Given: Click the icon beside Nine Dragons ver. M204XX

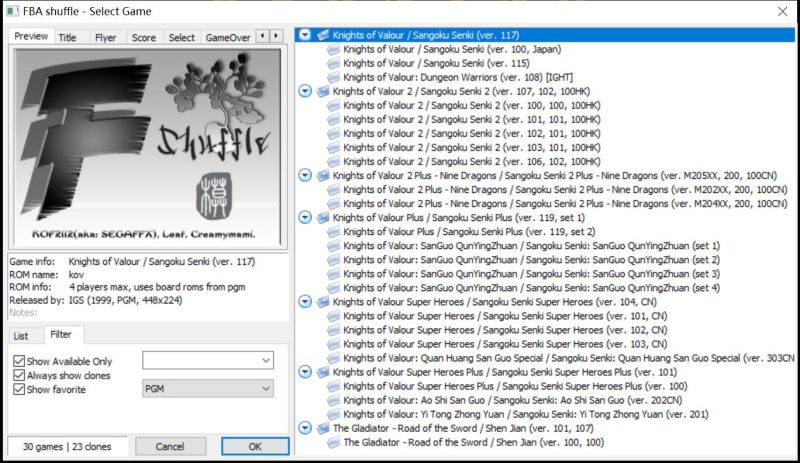Looking at the screenshot, I should click(333, 204).
